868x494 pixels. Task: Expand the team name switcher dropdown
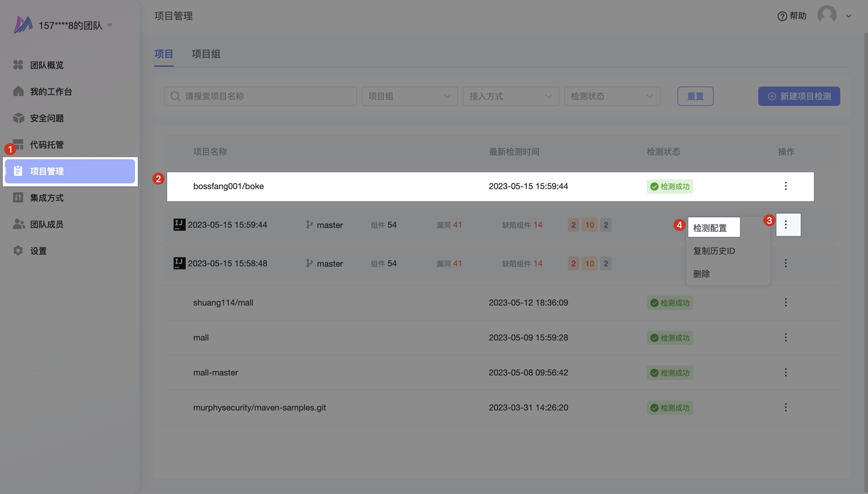point(109,26)
